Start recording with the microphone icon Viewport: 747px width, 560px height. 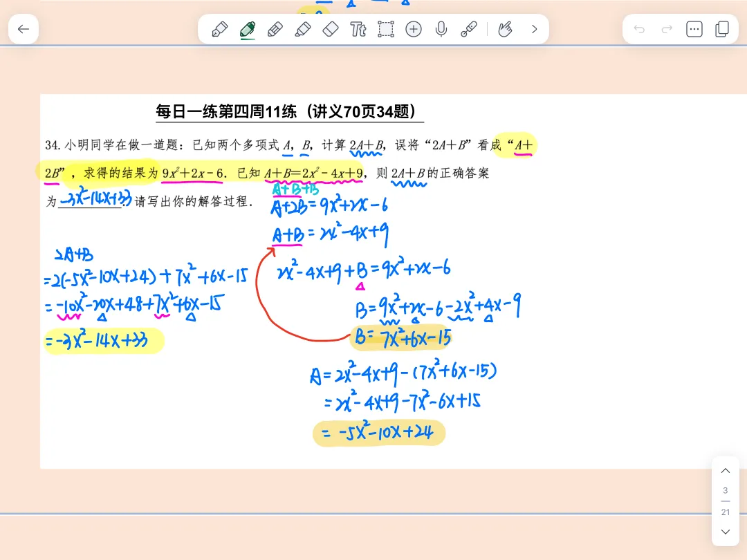point(441,29)
